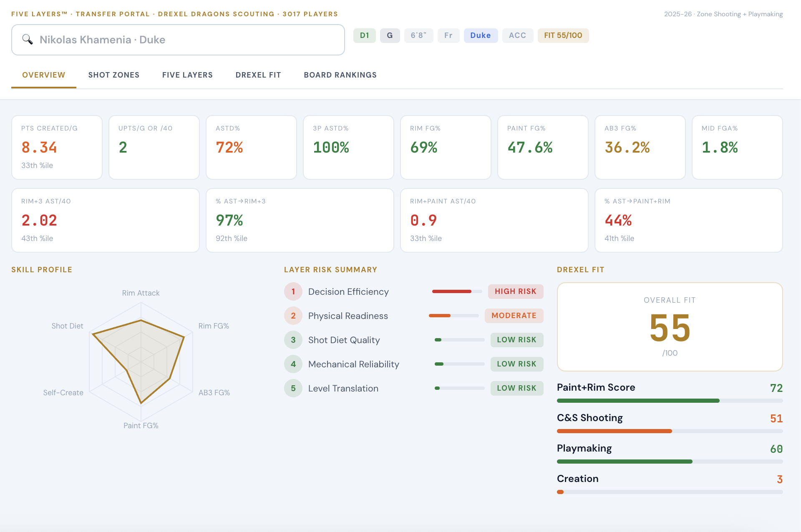
Task: Click Level Translation LOW RISK badge
Action: click(517, 388)
